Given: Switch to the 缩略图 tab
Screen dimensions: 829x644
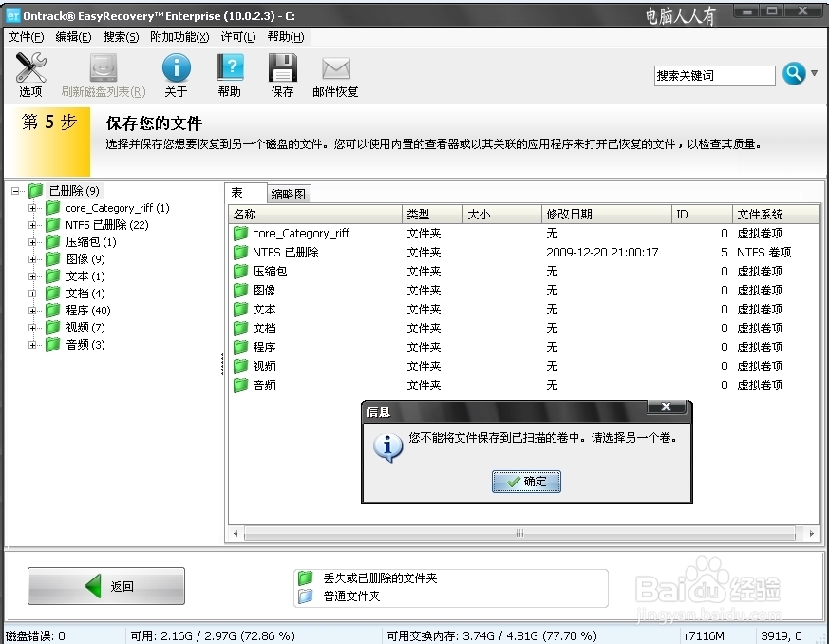Looking at the screenshot, I should pos(289,194).
